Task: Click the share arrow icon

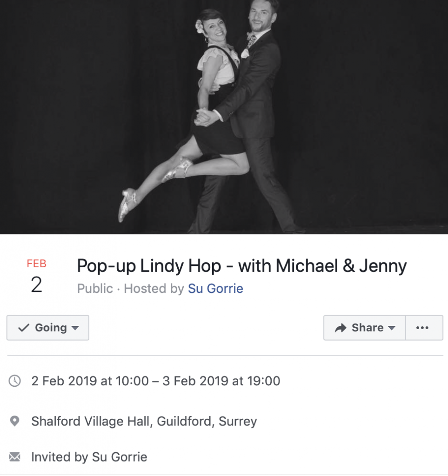Action: (x=341, y=328)
